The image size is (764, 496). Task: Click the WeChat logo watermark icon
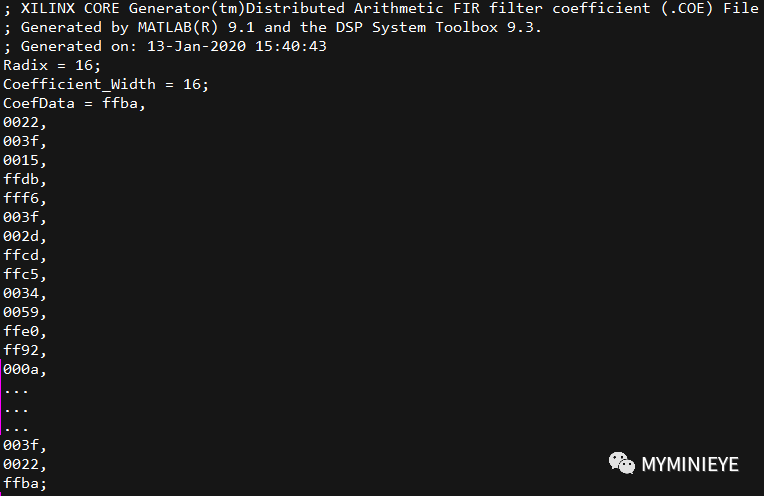622,463
